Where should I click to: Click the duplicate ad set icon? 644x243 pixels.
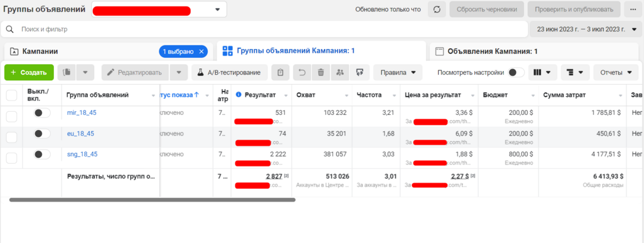(x=67, y=72)
